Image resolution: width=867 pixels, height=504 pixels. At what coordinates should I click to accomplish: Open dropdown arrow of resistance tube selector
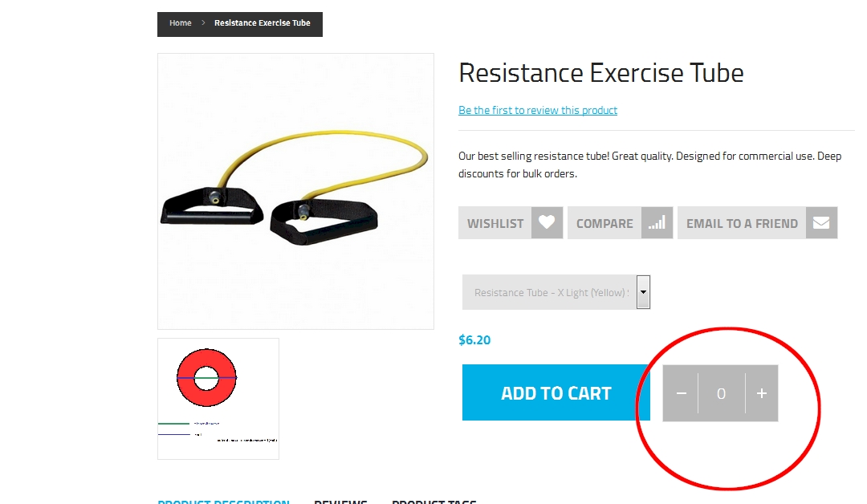pos(643,292)
